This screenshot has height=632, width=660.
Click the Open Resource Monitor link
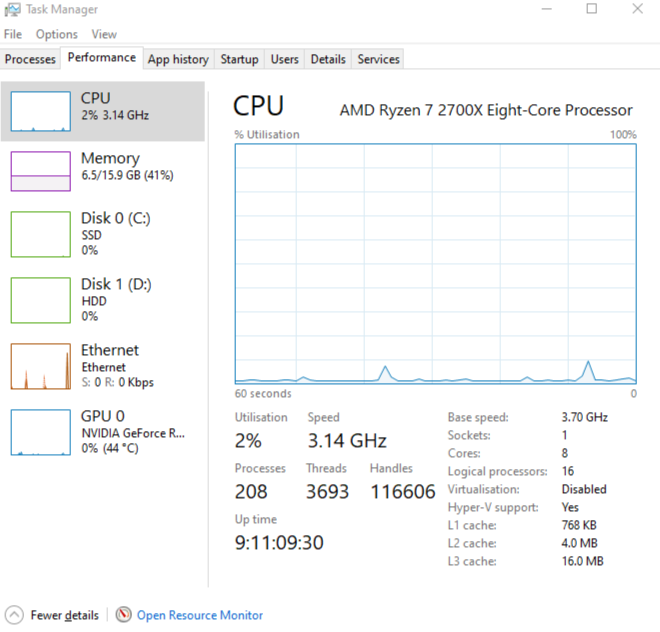pyautogui.click(x=200, y=615)
